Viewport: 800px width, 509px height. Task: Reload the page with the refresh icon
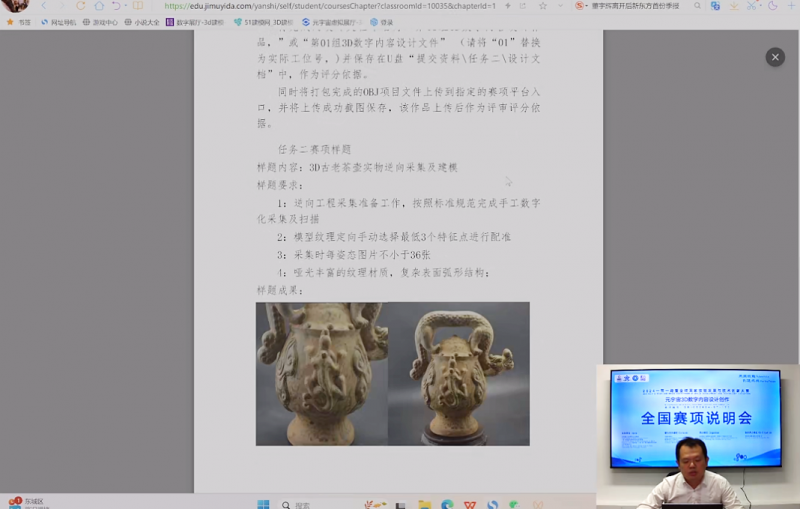coord(80,6)
